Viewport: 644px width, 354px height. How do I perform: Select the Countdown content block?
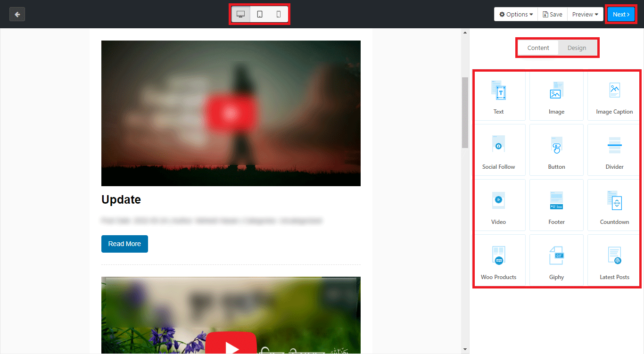614,205
